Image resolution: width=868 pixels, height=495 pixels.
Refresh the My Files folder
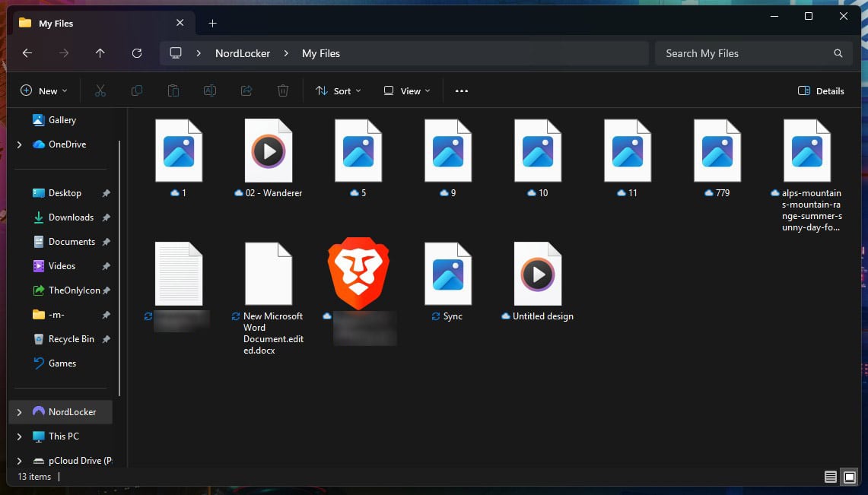click(x=137, y=53)
